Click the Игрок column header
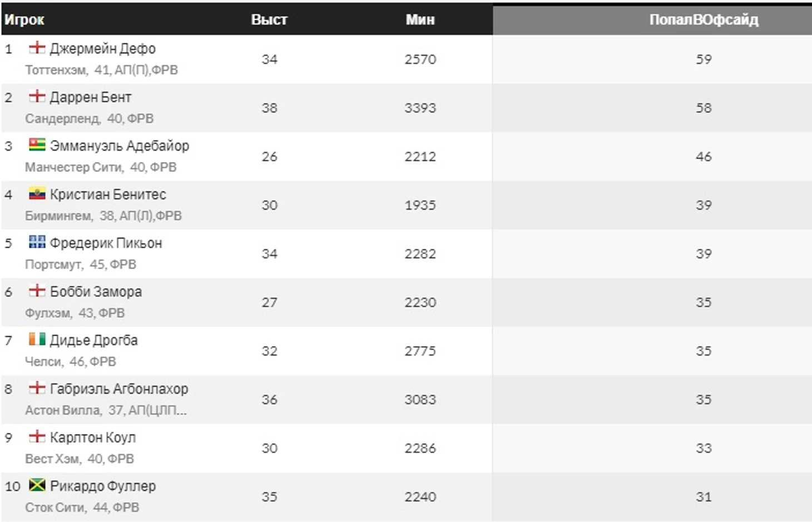 (x=24, y=20)
